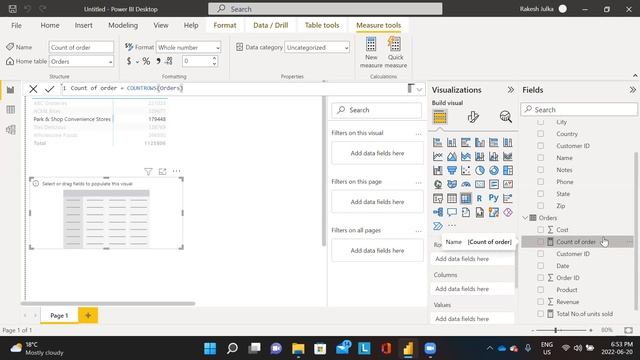Open the Table tools tab
The width and height of the screenshot is (640, 360).
click(322, 25)
